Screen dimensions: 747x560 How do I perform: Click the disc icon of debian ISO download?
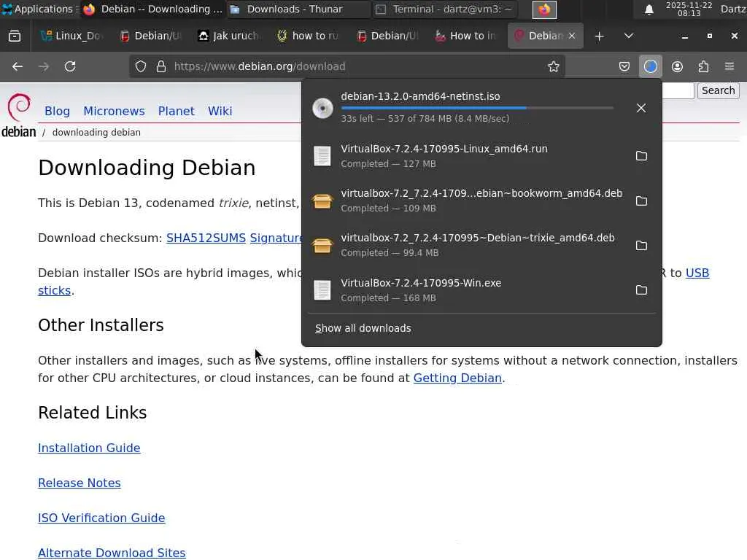pos(322,108)
